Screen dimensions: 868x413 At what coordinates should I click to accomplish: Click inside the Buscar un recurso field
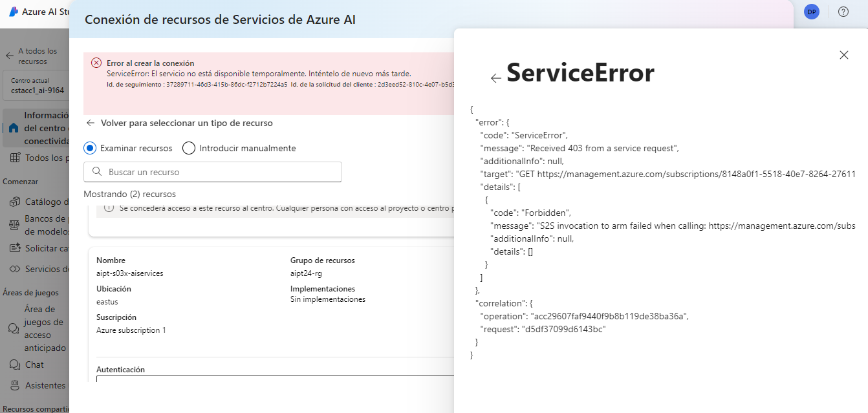[213, 172]
